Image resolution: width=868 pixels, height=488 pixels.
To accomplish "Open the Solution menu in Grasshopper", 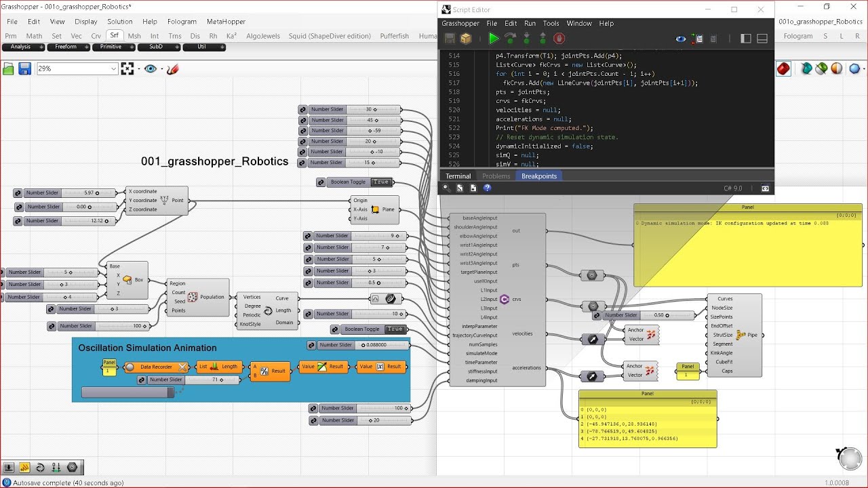I will coord(119,22).
